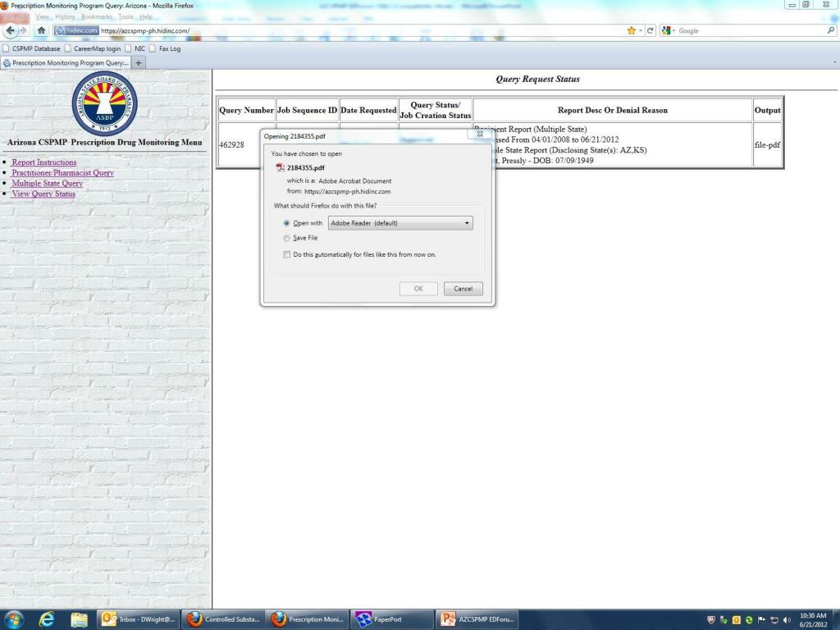Viewport: 840px width, 630px height.
Task: Click the volume speaker tray icon
Action: (787, 620)
